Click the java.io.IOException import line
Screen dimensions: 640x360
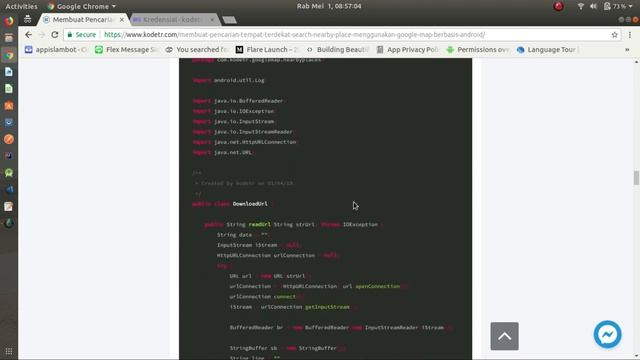pyautogui.click(x=233, y=111)
